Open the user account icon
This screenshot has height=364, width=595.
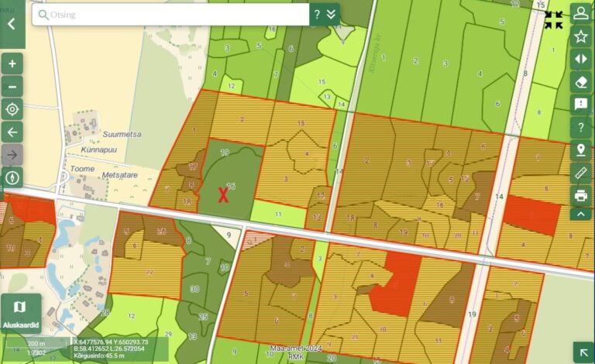tap(580, 13)
